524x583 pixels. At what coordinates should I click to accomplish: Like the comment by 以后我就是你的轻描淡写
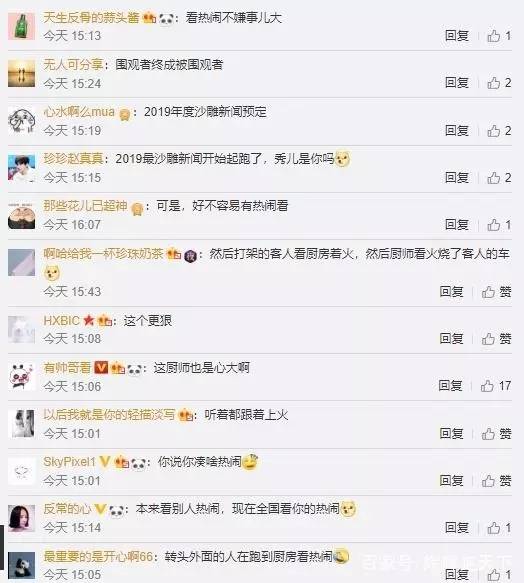point(496,434)
